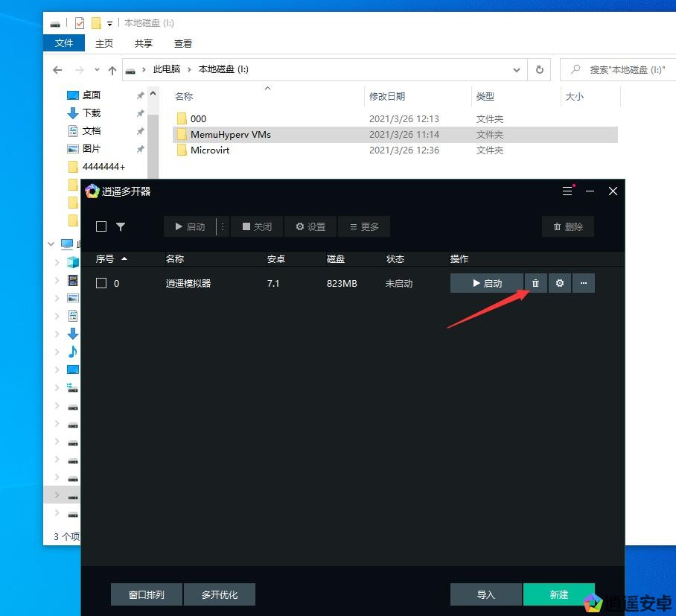Click the 导入 button
The height and width of the screenshot is (616, 676).
(x=485, y=594)
